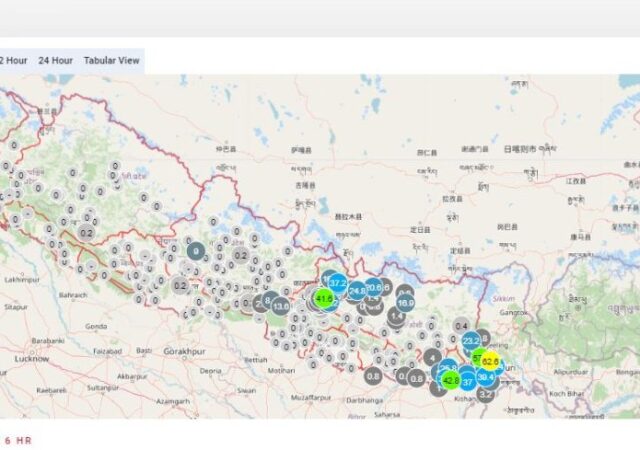The height and width of the screenshot is (450, 640).
Task: Click the gray 0.4 station marker
Action: coord(461,326)
